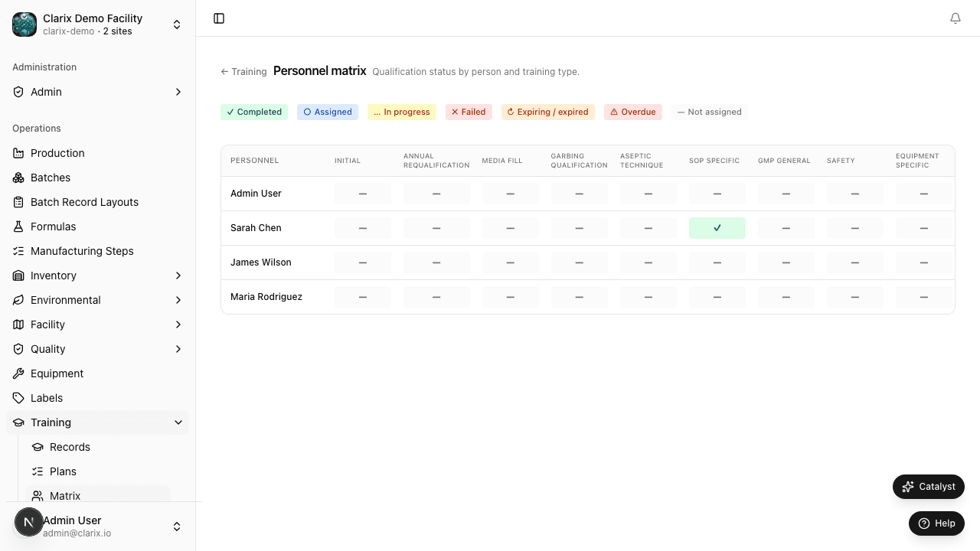
Task: Click the Records graduation cap icon
Action: (38, 447)
